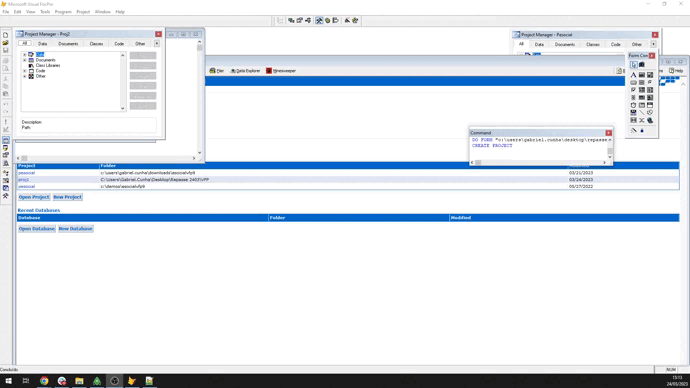Click the Open Project button

pyautogui.click(x=34, y=197)
